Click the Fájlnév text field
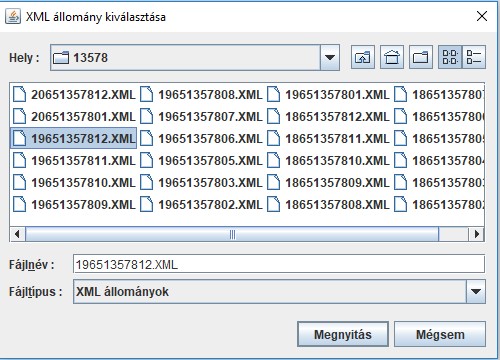The height and width of the screenshot is (360, 500). pos(279,265)
